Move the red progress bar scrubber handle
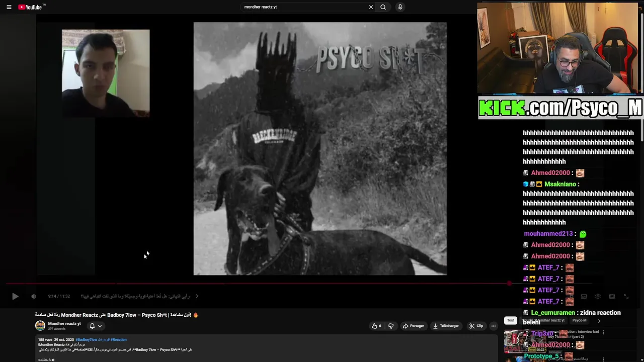This screenshot has height=362, width=644. [509, 284]
